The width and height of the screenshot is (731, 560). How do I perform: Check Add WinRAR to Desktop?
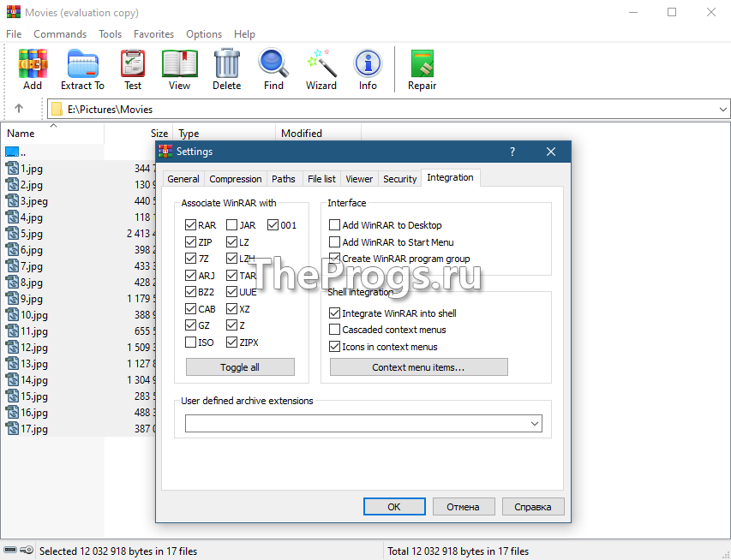point(334,225)
